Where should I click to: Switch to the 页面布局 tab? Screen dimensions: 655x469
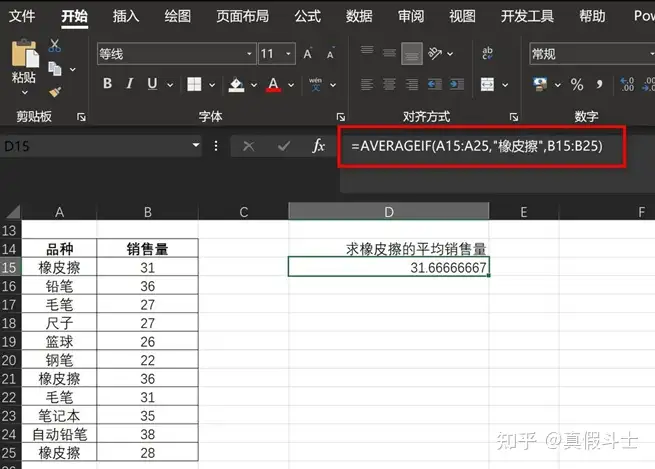[x=242, y=16]
